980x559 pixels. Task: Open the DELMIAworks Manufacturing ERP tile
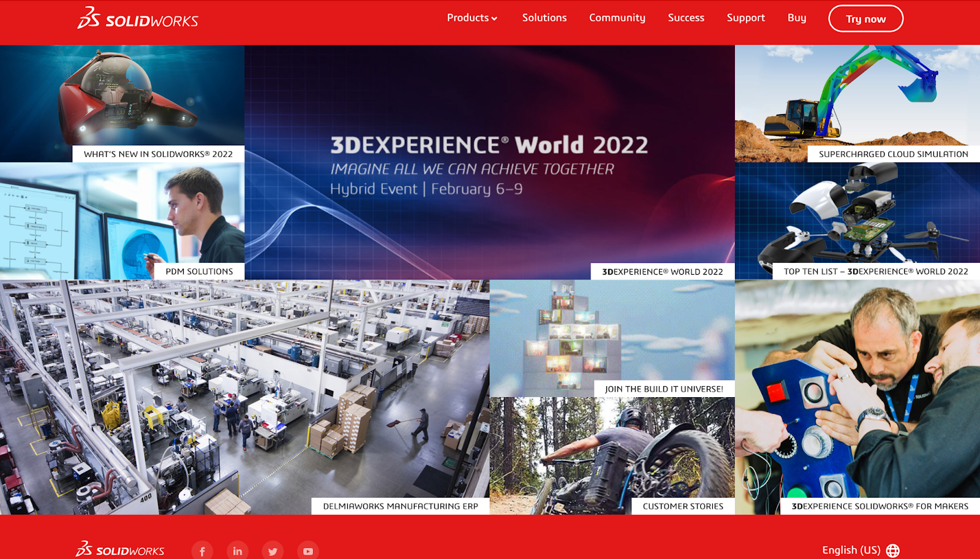[x=245, y=397]
